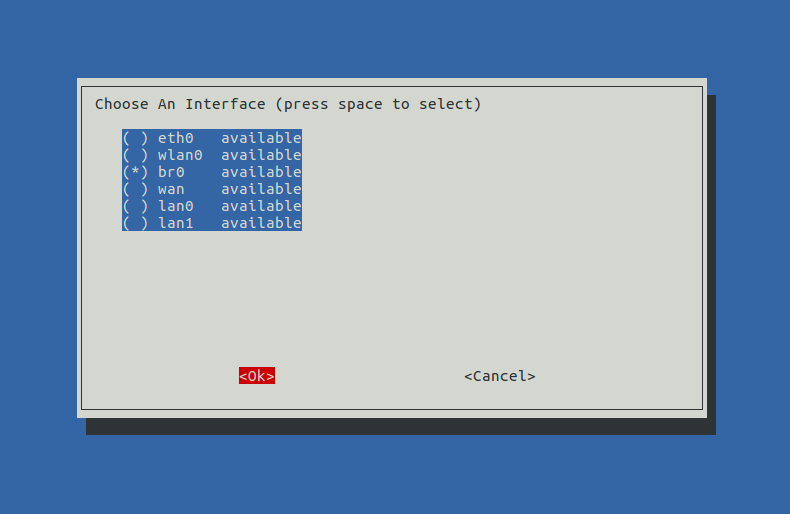Click the 'available' text in the eth0 row
This screenshot has height=514, width=790.
261,138
